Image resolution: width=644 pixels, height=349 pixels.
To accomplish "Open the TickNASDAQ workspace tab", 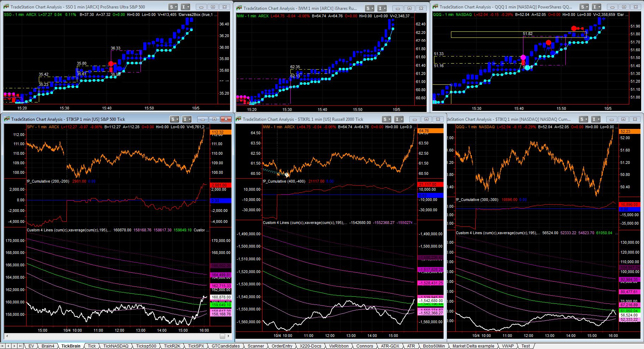I will coord(116,346).
